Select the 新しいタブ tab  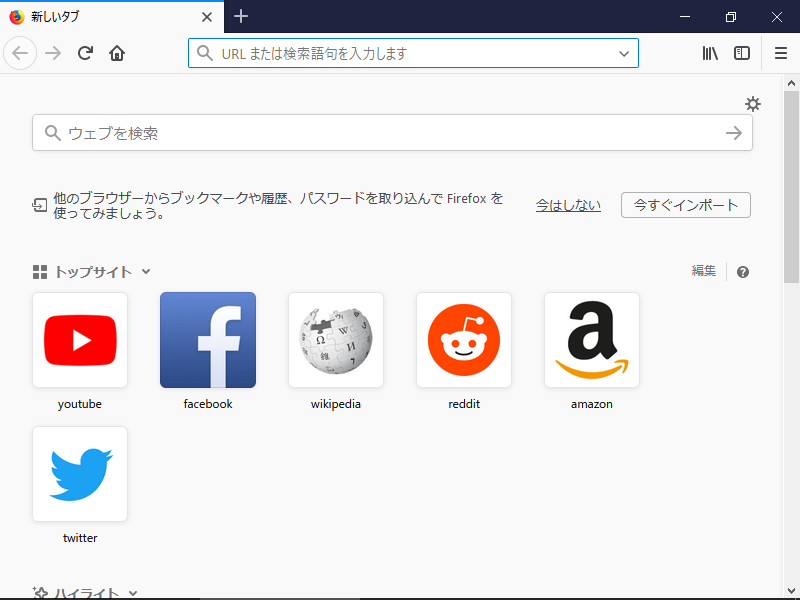pos(112,17)
